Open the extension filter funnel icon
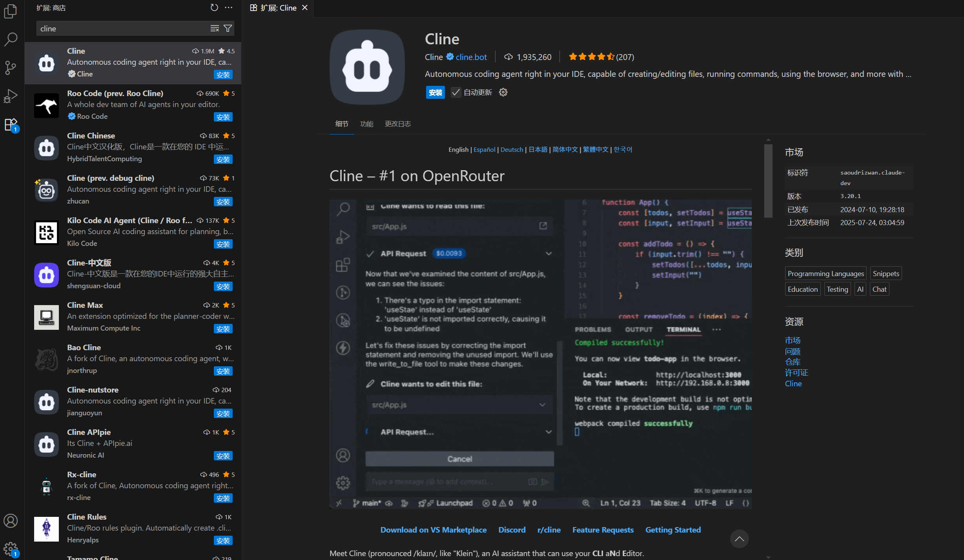 click(228, 28)
